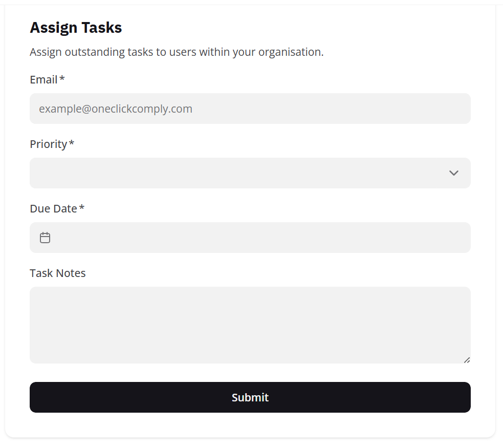Click the white 'Submit' text label
This screenshot has height=448, width=503.
250,397
